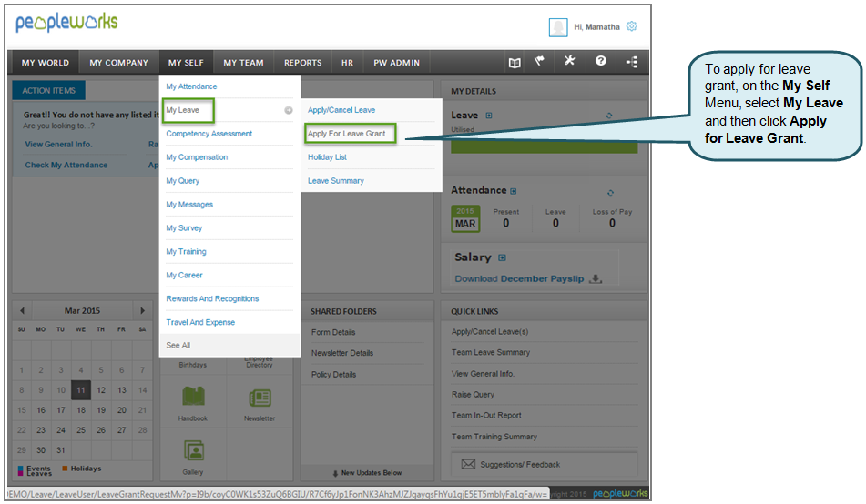Open the settings gear next to Mamatha
Viewport: 866px width, 504px height.
pos(632,26)
